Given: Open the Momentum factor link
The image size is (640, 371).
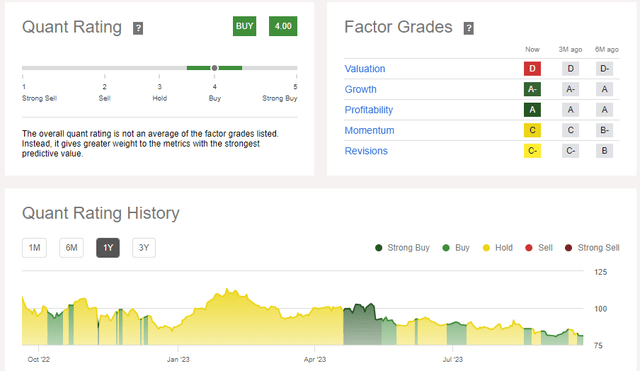Looking at the screenshot, I should (369, 130).
